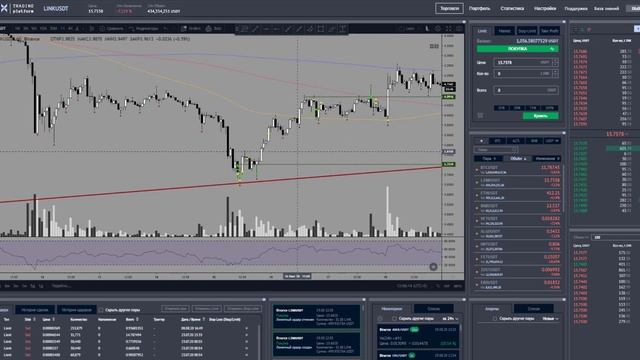Sort pairs by Объём column
Screen dimensions: 640x360
[x=518, y=158]
